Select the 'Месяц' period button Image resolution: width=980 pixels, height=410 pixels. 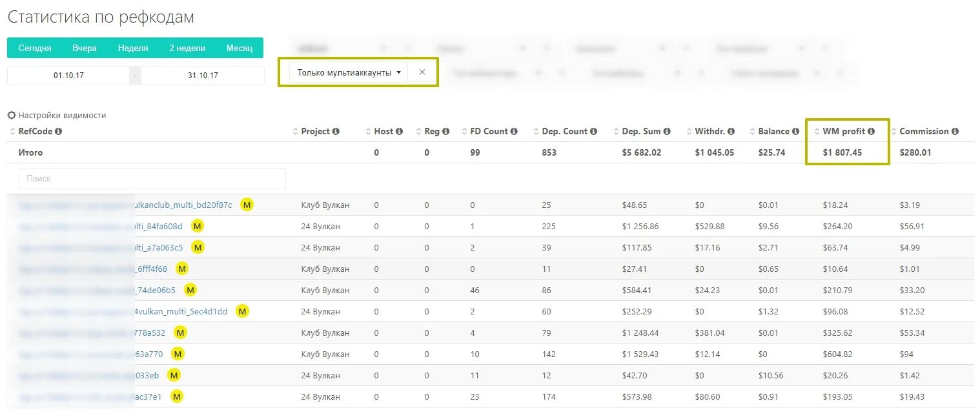240,48
